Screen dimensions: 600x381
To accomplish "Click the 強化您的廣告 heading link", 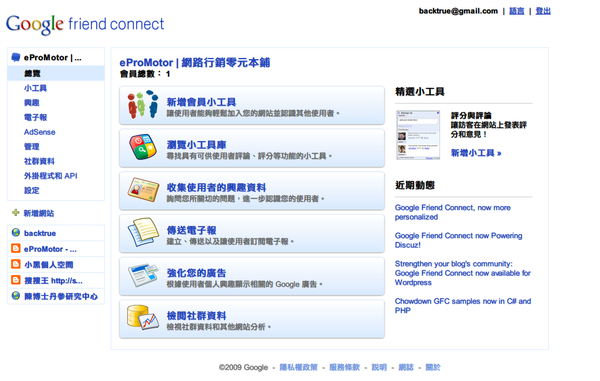I will click(196, 273).
